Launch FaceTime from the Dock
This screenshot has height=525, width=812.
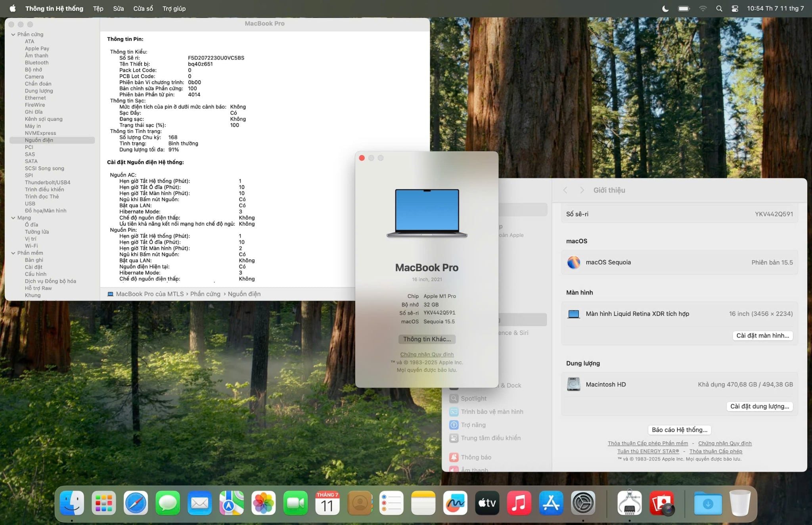295,503
